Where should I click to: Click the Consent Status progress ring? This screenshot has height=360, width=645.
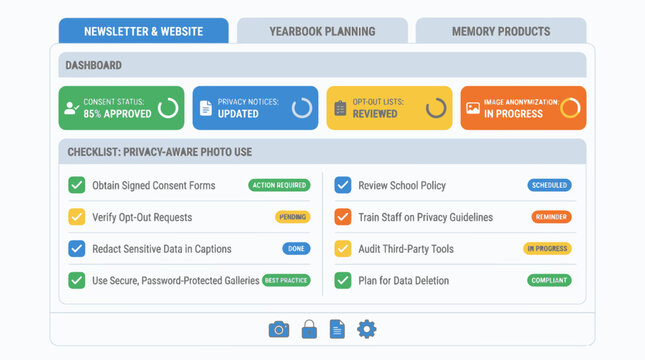point(168,108)
